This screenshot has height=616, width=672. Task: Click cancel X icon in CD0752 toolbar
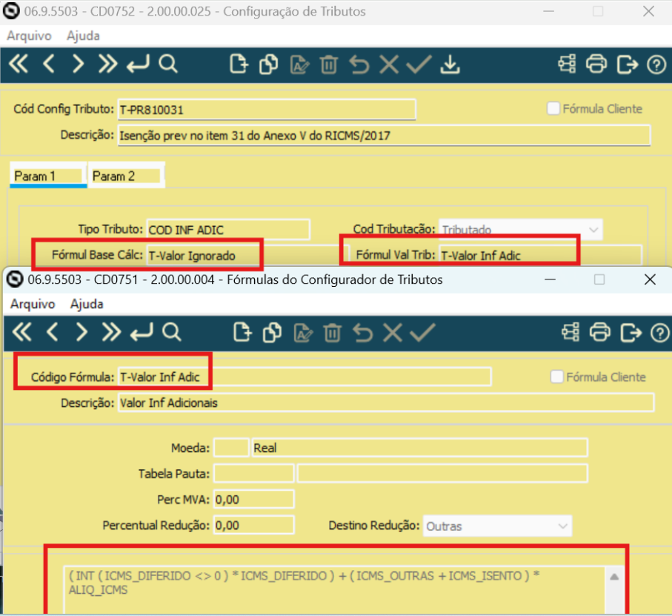point(389,65)
